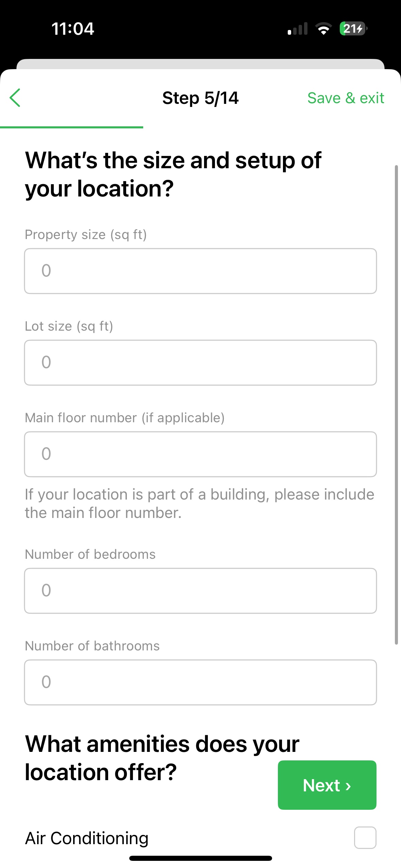Screen dimensions: 401x868
Task: Click the Main floor number field
Action: coord(200,454)
